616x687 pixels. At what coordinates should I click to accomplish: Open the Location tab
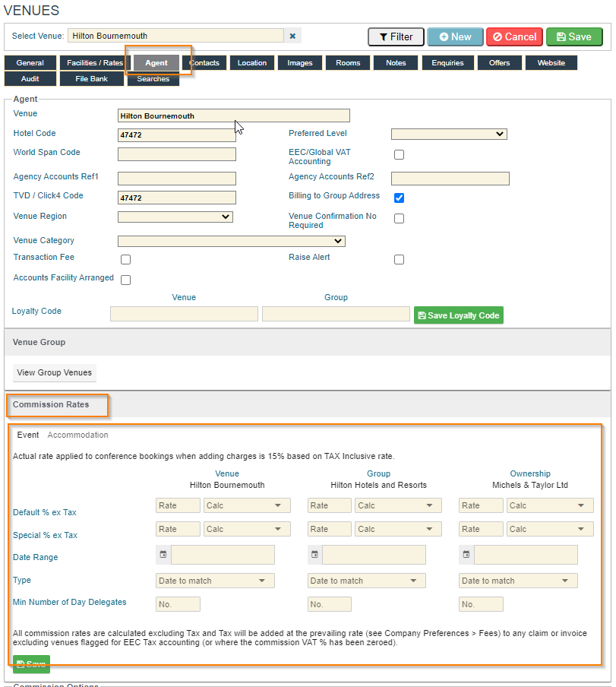252,62
